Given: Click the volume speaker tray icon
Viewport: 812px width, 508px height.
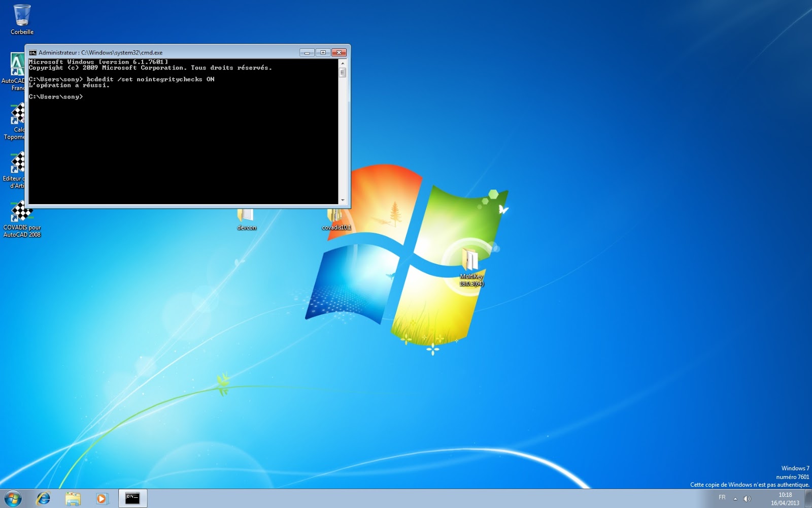Looking at the screenshot, I should [747, 498].
